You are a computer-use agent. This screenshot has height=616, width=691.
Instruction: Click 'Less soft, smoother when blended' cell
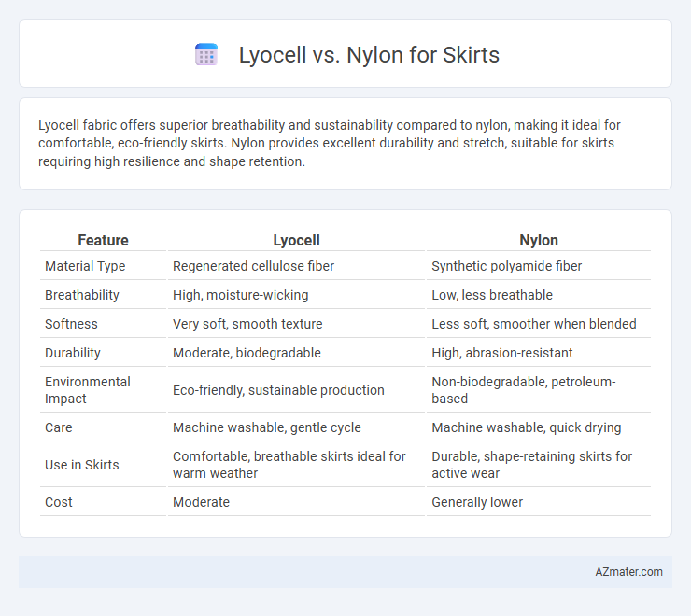pos(534,324)
